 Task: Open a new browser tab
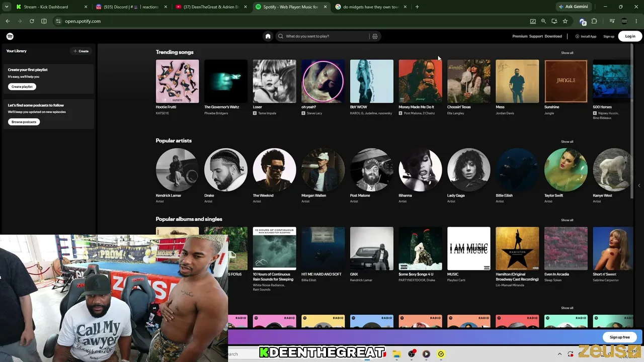(417, 7)
